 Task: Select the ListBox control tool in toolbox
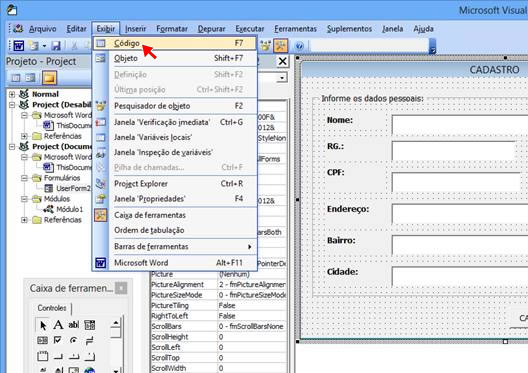(42, 340)
